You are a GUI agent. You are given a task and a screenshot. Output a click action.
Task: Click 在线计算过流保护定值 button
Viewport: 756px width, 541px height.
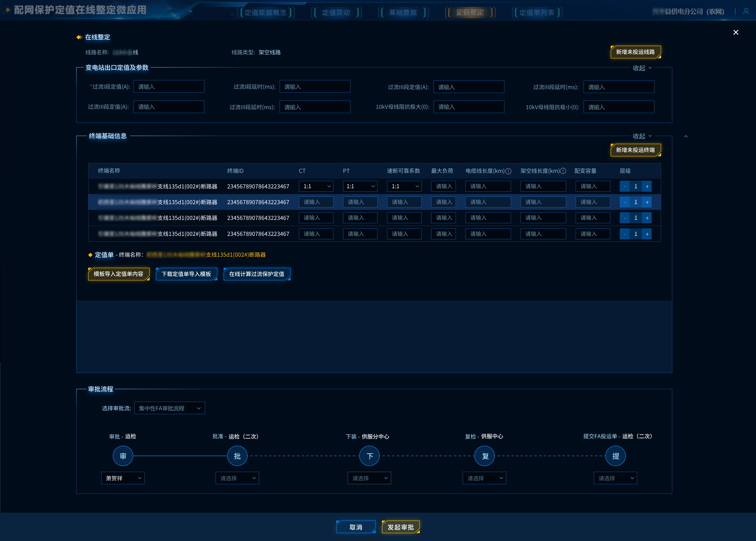pyautogui.click(x=257, y=274)
